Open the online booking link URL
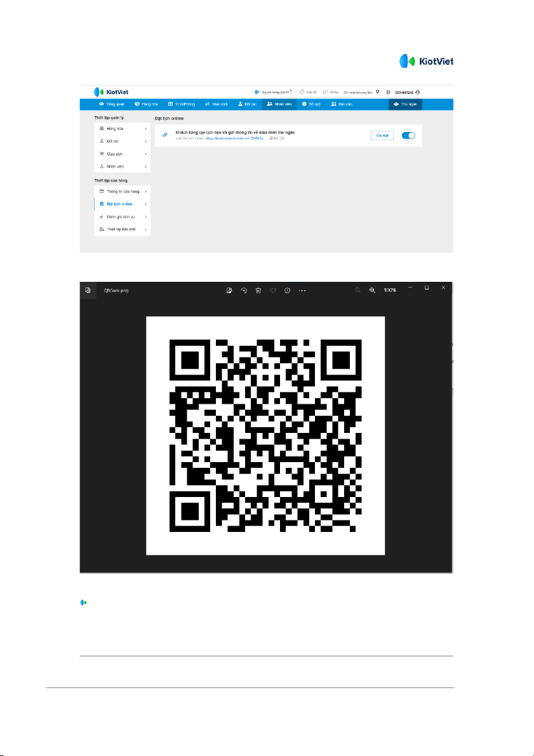The height and width of the screenshot is (756, 534). point(229,137)
